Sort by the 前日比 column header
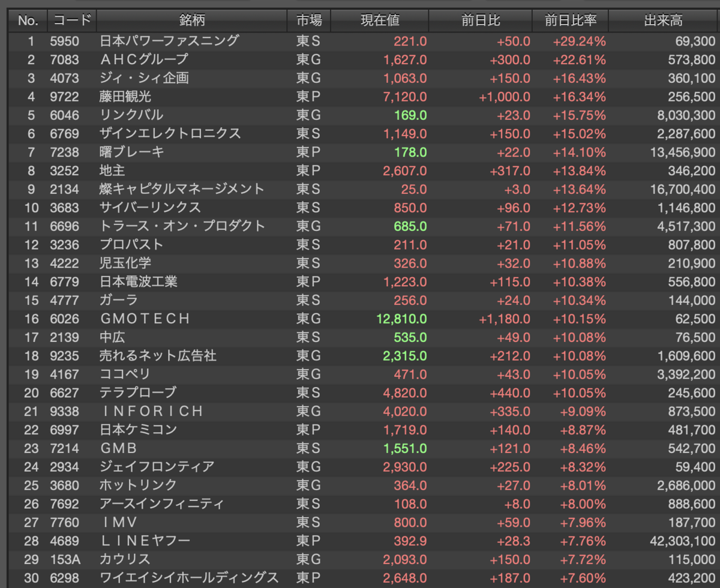Screen dimensions: 720x588 481,20
